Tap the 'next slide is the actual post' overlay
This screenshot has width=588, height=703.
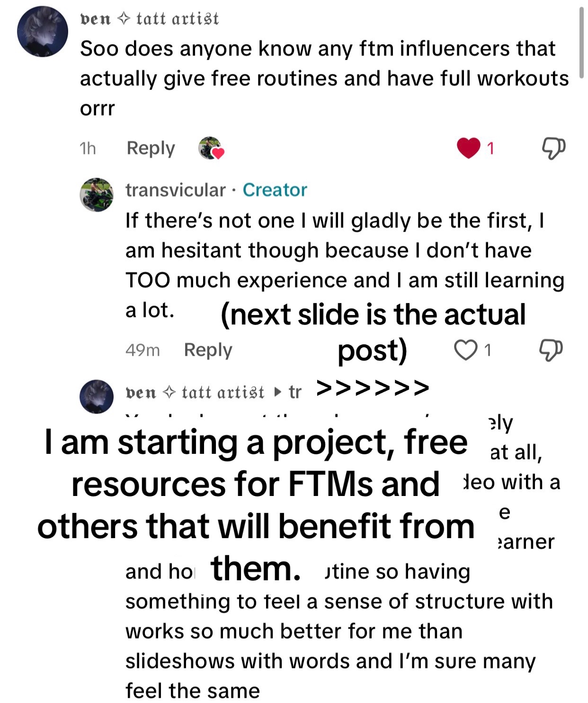pos(373,333)
